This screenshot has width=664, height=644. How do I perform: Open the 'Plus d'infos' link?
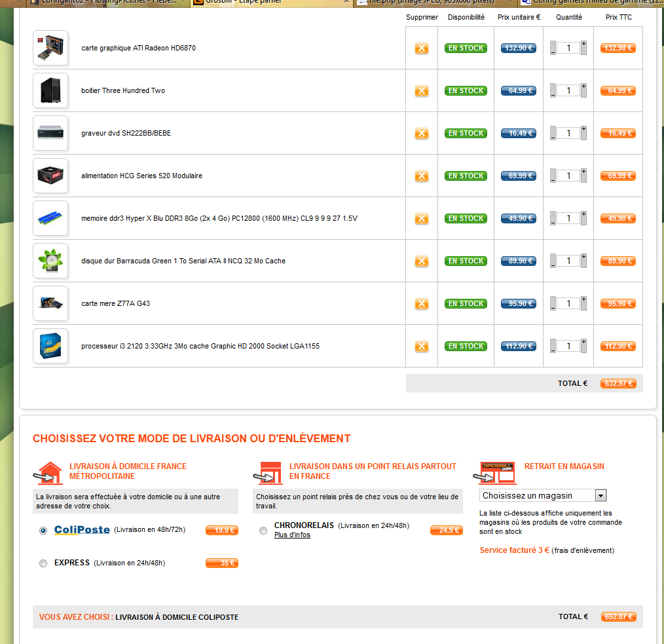pyautogui.click(x=292, y=535)
